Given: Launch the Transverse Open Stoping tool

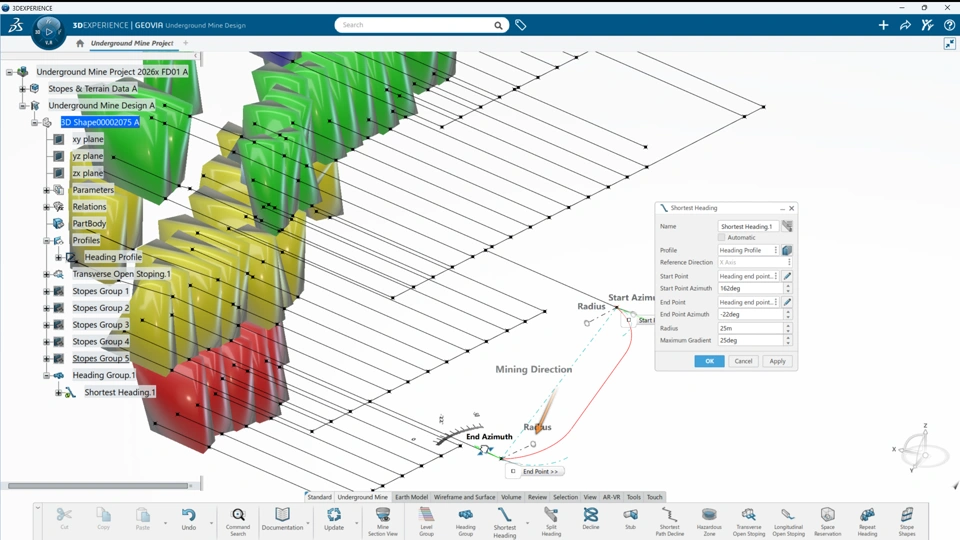Looking at the screenshot, I should point(749,521).
